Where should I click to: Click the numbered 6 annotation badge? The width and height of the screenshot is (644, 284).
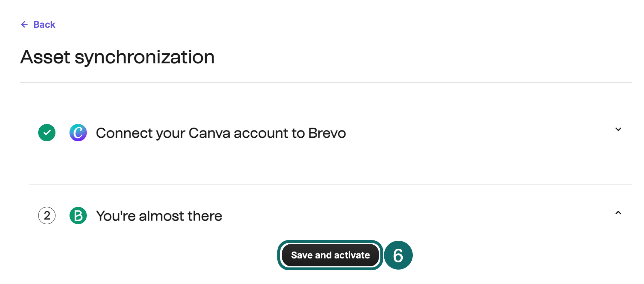click(x=398, y=255)
